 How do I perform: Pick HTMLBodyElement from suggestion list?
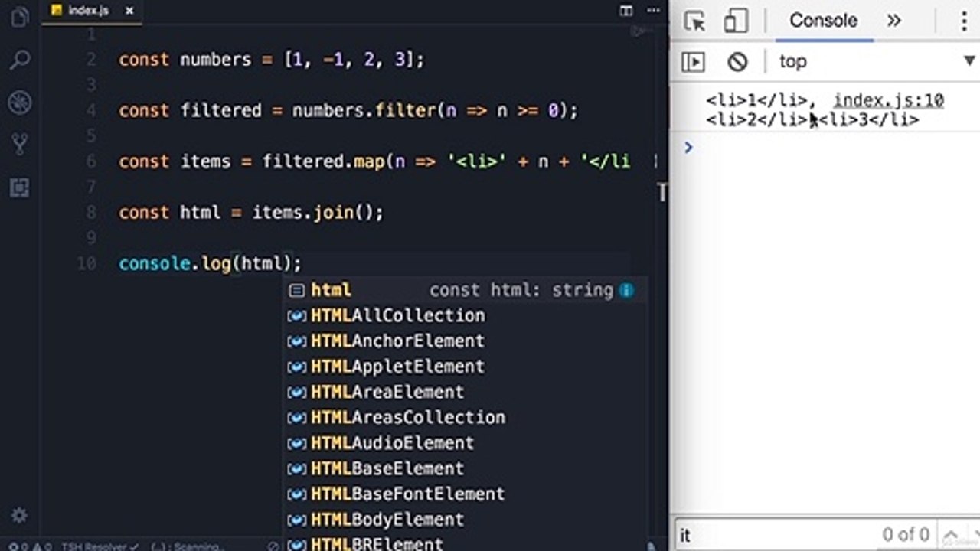(x=465, y=520)
